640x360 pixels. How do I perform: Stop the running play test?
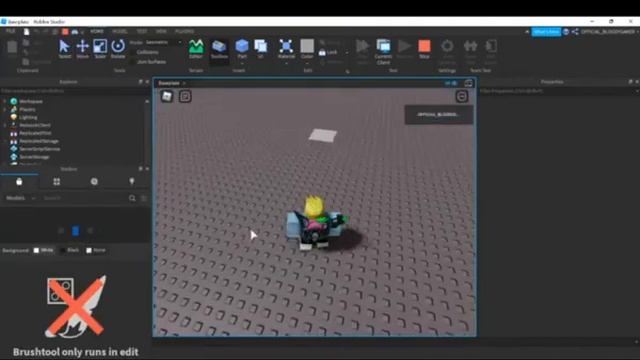424,49
